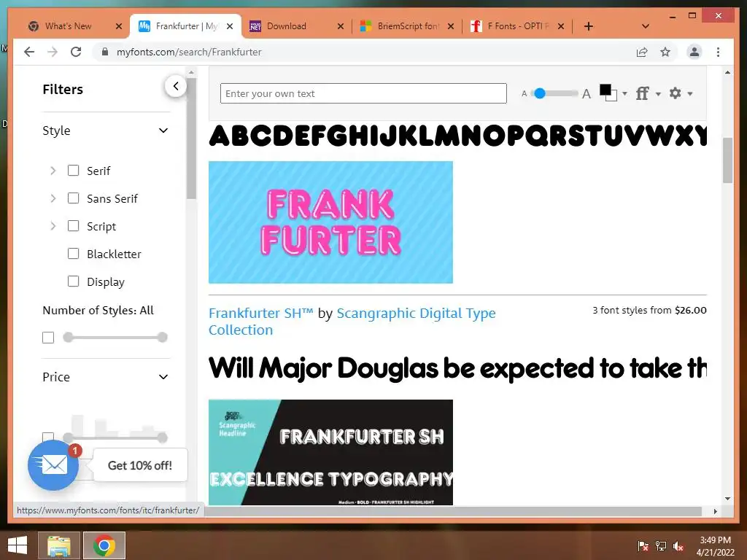Image resolution: width=747 pixels, height=560 pixels.
Task: Close the F Fonts OPTI tab
Action: (x=561, y=26)
